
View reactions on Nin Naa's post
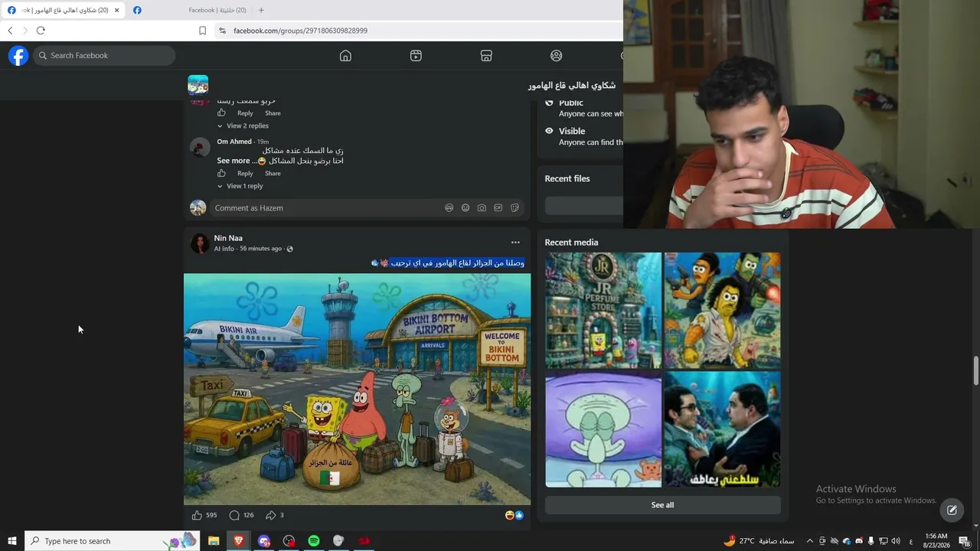click(x=514, y=516)
